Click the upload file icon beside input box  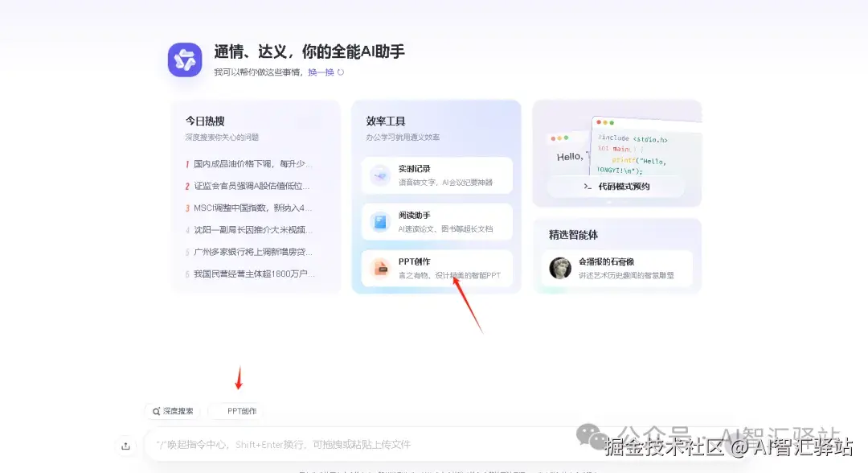[126, 445]
